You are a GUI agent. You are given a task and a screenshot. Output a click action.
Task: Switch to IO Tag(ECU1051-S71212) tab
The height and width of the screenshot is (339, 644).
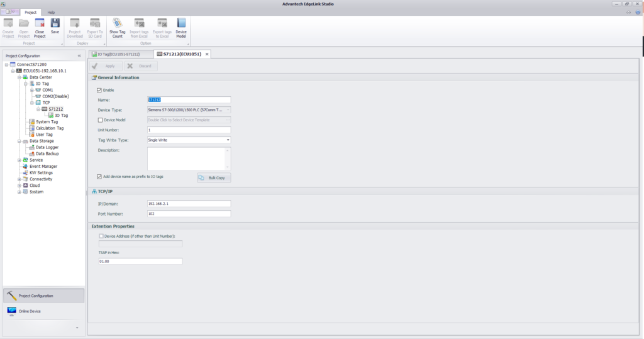click(121, 54)
